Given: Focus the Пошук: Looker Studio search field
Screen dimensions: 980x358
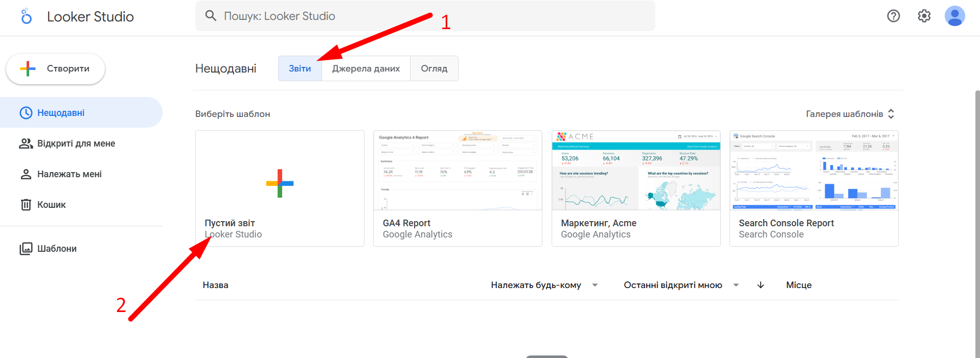Looking at the screenshot, I should tap(425, 16).
